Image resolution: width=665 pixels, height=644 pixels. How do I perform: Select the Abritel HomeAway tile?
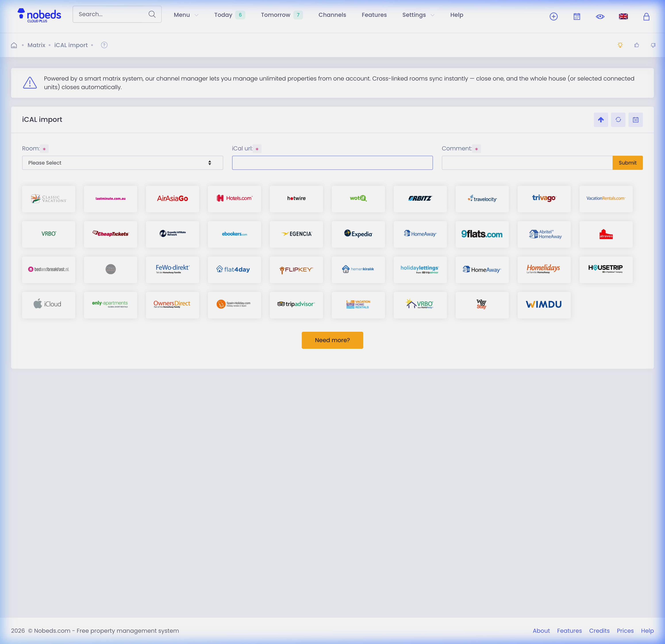tap(544, 234)
